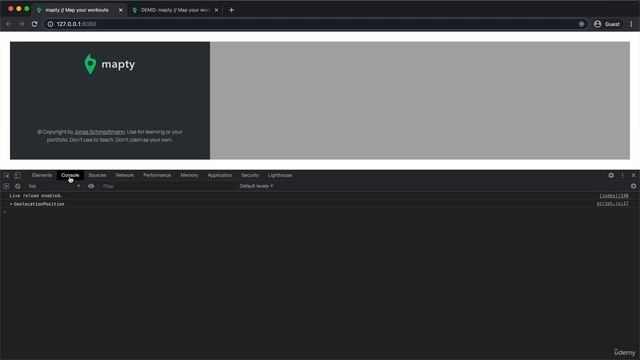Go back with the browser back arrow
640x360 pixels.
[x=9, y=24]
